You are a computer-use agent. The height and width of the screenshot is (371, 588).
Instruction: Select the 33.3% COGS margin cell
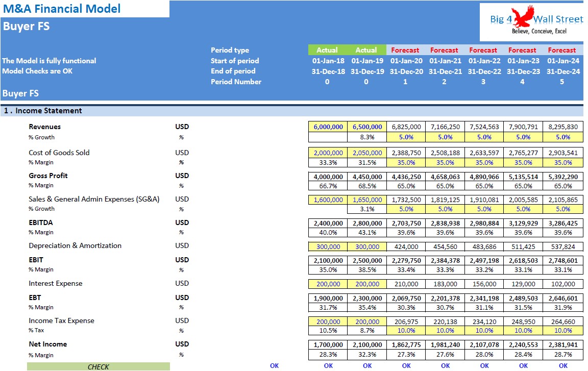click(x=328, y=163)
